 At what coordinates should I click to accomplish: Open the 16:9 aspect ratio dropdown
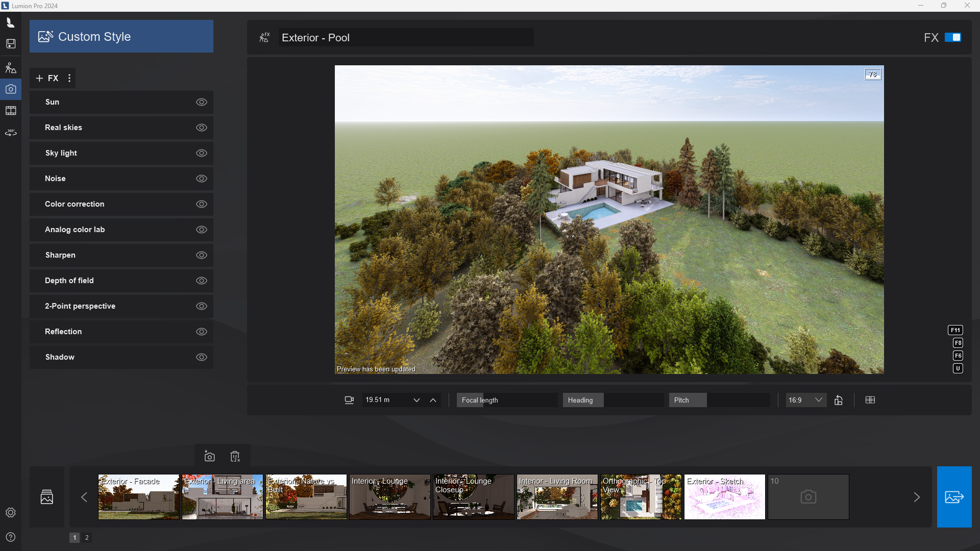click(x=805, y=400)
